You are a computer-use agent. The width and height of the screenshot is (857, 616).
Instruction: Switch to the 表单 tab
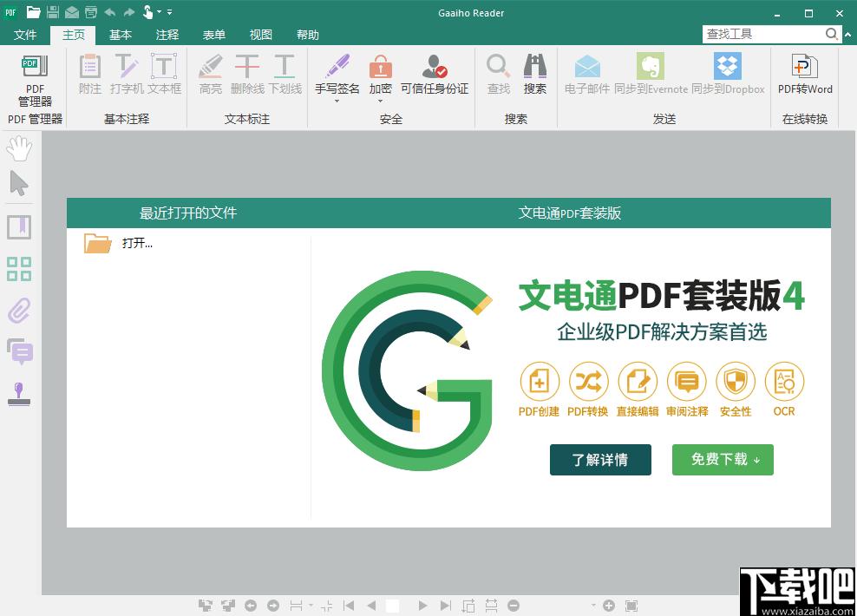point(214,35)
